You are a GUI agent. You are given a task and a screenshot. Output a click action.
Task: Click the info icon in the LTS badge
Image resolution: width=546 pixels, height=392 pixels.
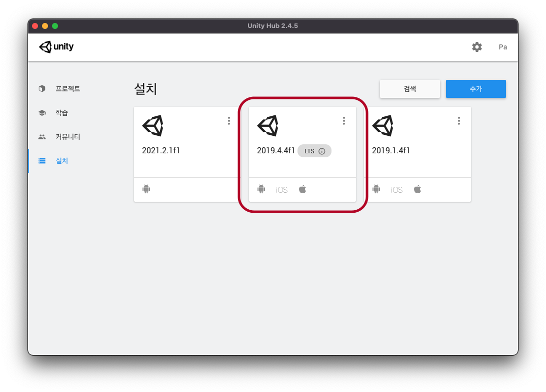(322, 151)
